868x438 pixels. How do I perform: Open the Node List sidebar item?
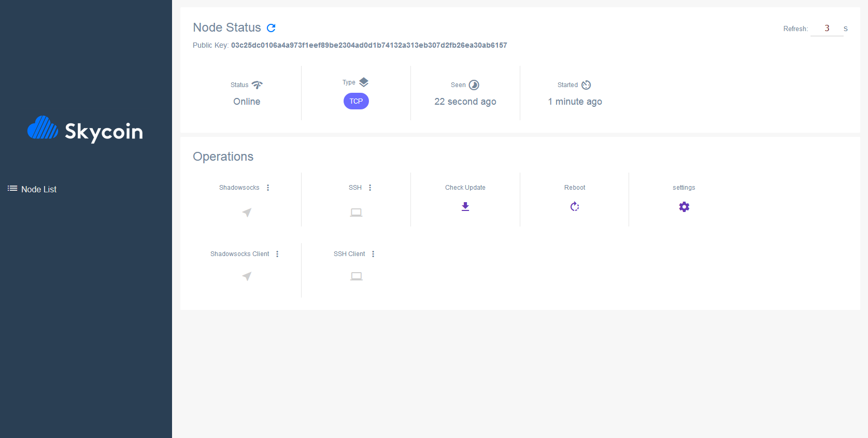39,189
